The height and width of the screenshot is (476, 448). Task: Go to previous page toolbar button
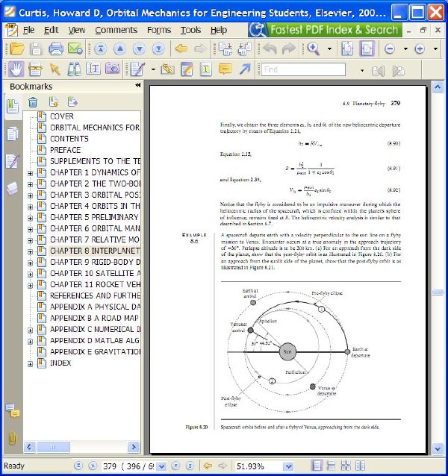pyautogui.click(x=119, y=49)
